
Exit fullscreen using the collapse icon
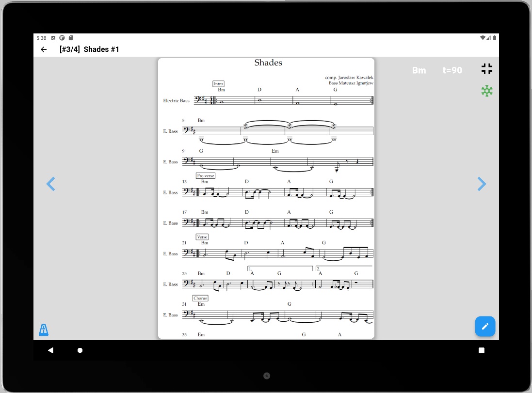tap(487, 69)
